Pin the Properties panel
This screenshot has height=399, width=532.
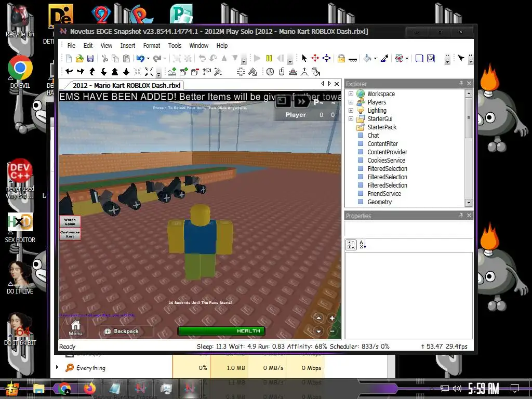[x=461, y=215]
